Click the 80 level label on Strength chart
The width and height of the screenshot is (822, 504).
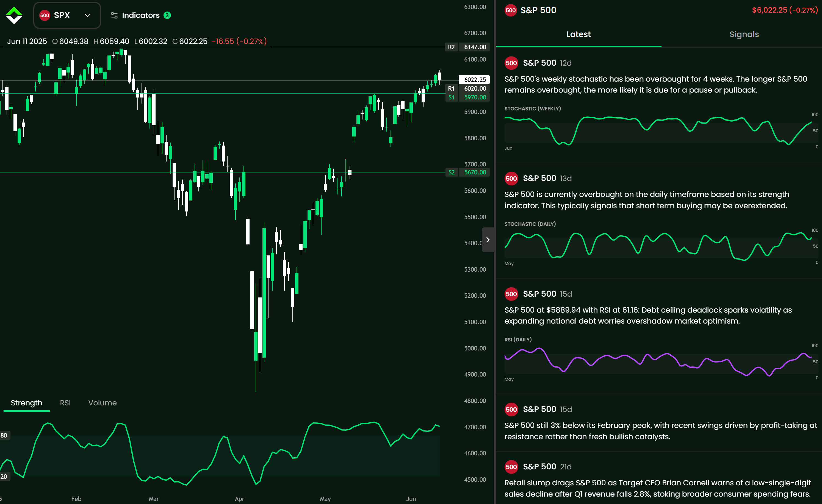click(4, 435)
